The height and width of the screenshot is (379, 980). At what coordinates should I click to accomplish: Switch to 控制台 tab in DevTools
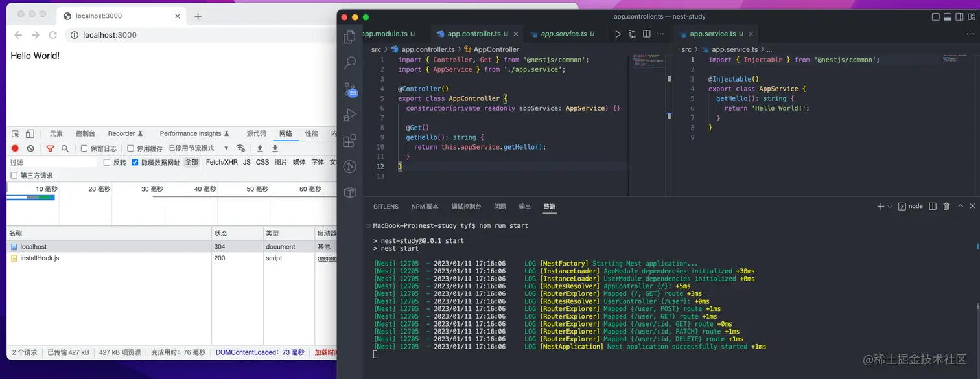click(x=86, y=133)
